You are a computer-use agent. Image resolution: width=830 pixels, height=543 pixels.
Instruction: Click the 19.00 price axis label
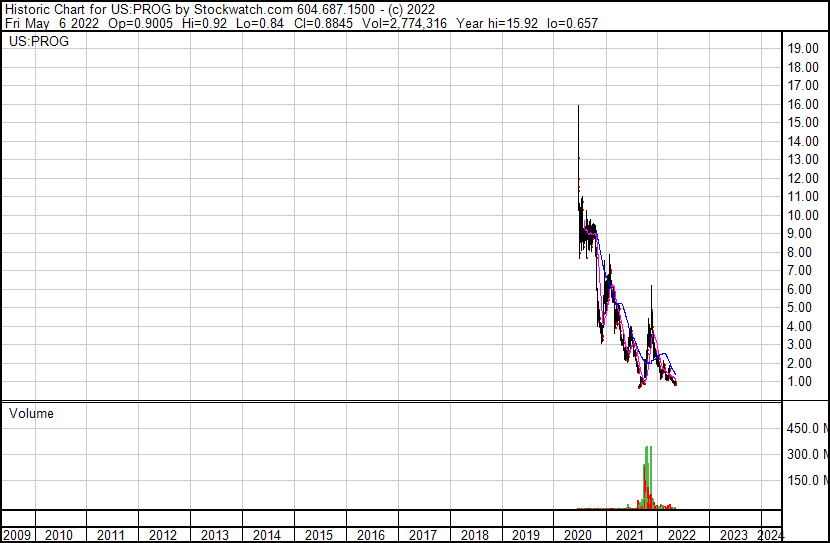tap(803, 49)
